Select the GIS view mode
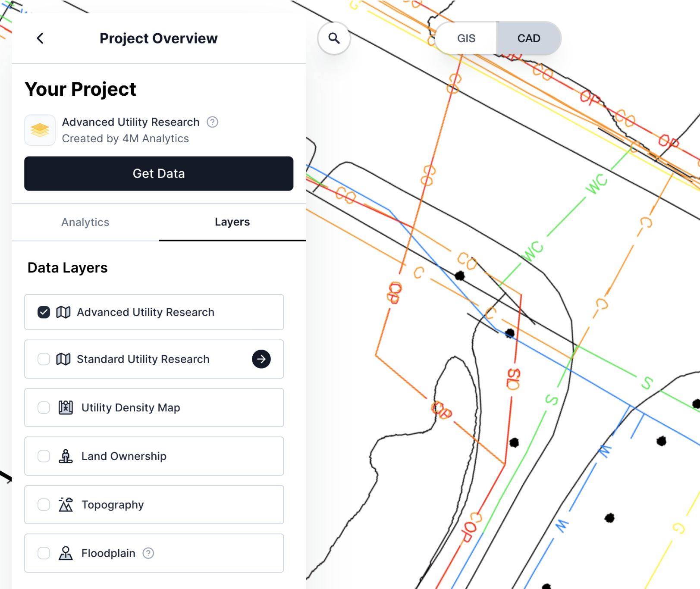This screenshot has width=700, height=589. (x=466, y=38)
